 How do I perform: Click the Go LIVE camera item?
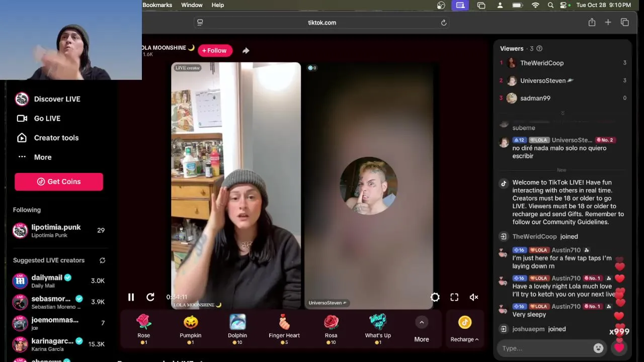pyautogui.click(x=38, y=118)
